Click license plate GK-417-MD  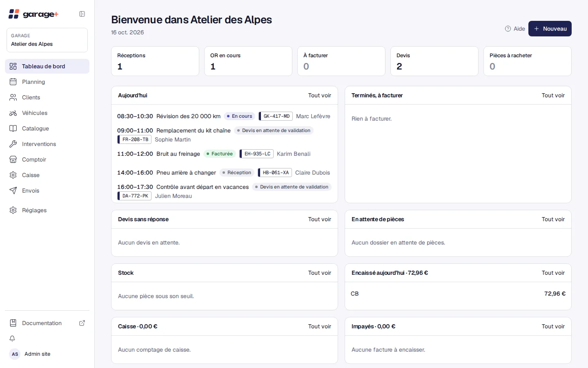pos(276,116)
